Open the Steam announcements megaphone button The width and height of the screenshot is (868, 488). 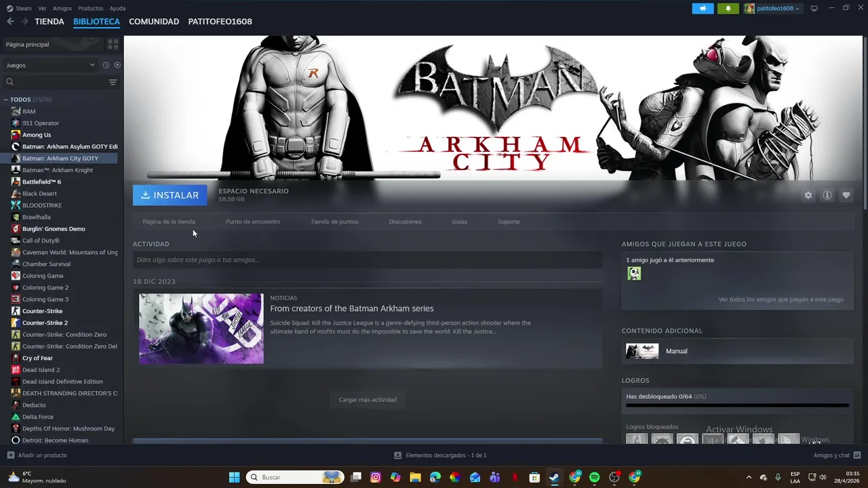pos(703,8)
